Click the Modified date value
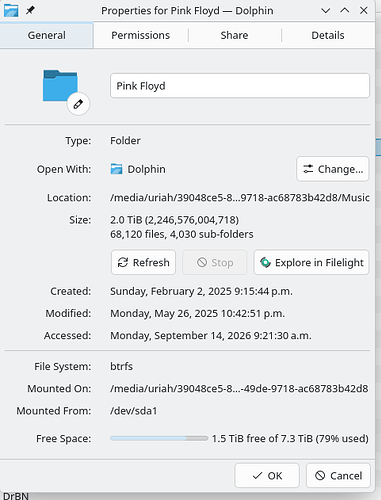This screenshot has width=381, height=500. click(198, 313)
